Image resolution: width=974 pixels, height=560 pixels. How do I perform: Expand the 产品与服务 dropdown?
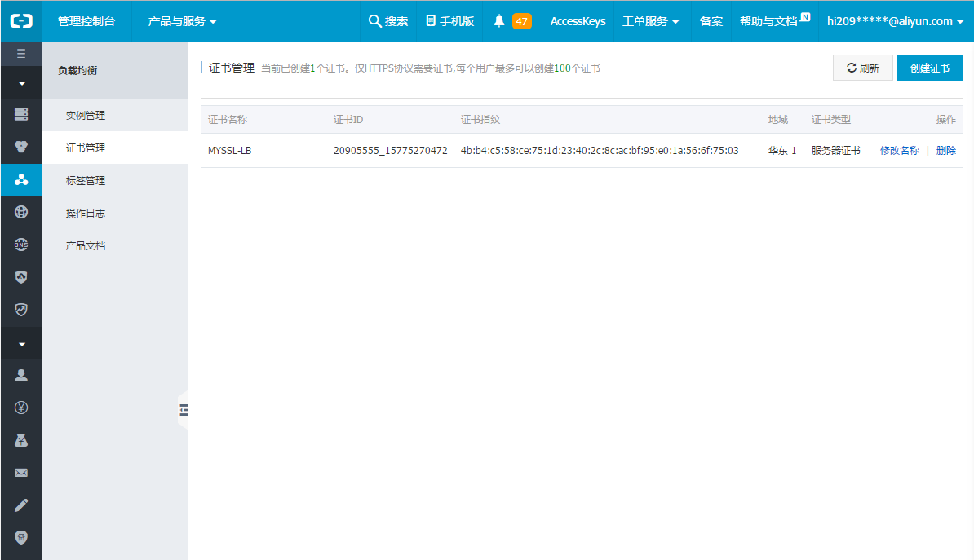pos(177,21)
